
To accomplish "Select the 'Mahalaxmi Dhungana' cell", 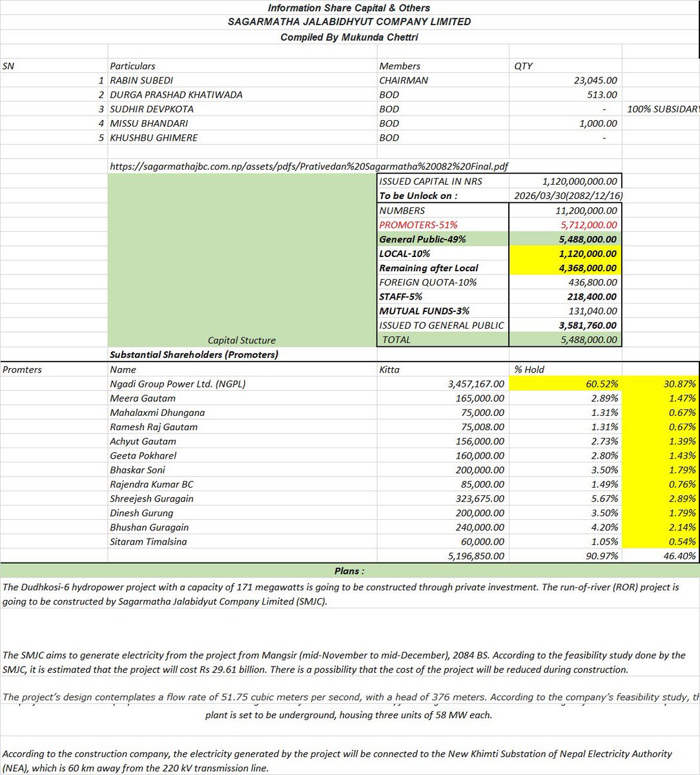I will pos(242,413).
